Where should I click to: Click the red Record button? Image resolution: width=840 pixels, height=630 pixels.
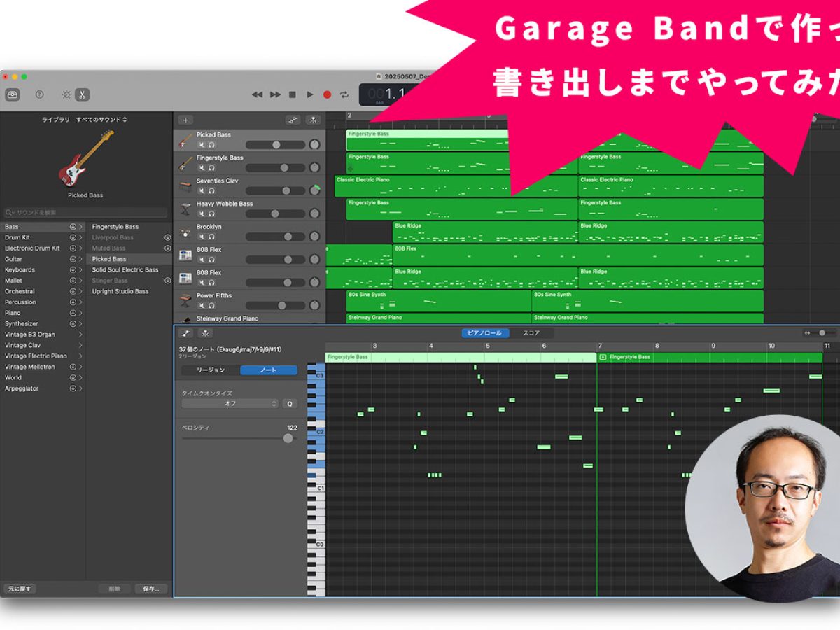pyautogui.click(x=327, y=94)
